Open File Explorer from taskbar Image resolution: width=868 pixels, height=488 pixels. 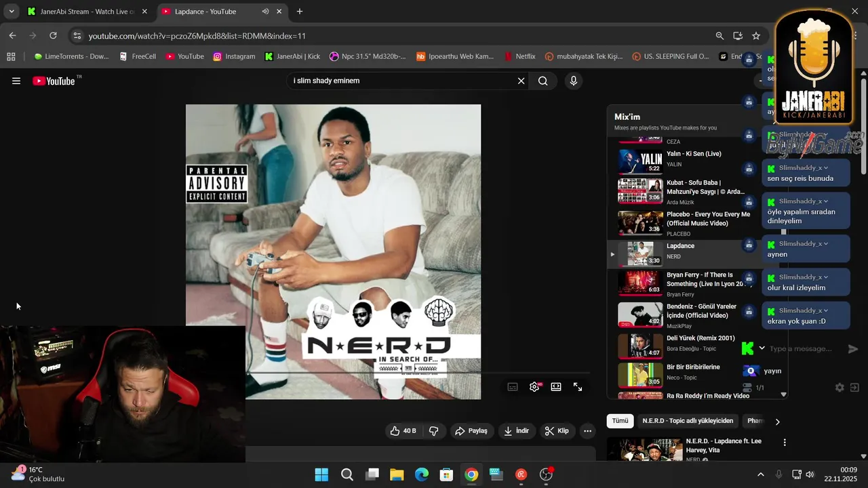coord(397,474)
